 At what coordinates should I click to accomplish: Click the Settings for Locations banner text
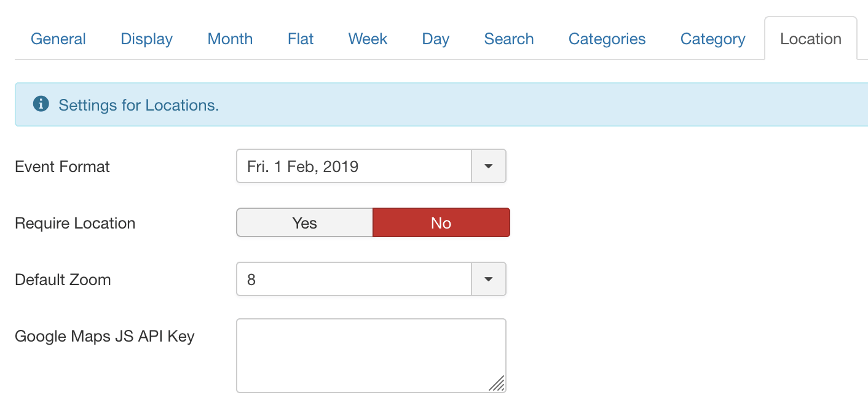(138, 105)
